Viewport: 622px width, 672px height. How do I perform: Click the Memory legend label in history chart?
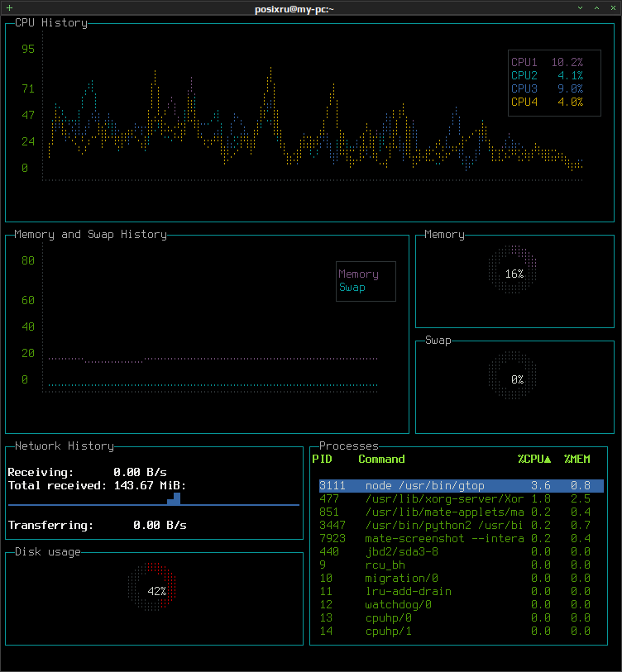pyautogui.click(x=359, y=274)
